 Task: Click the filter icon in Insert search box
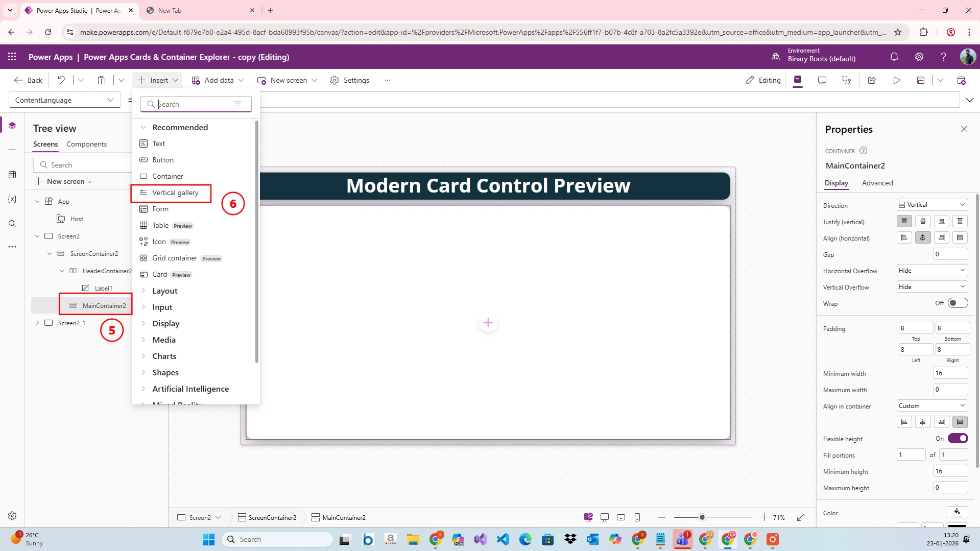click(x=238, y=104)
